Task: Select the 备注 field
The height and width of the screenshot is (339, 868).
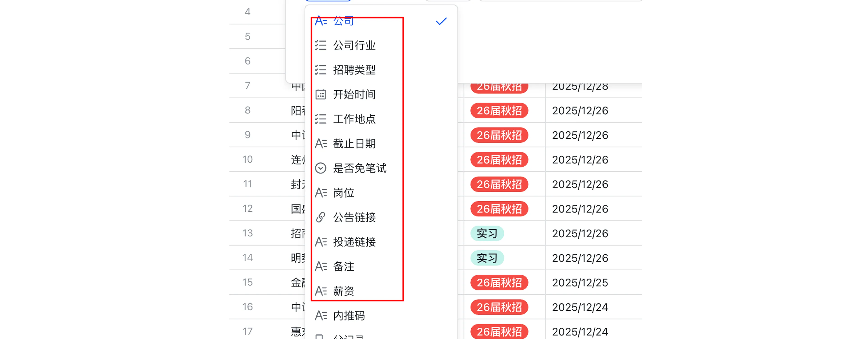Action: pyautogui.click(x=381, y=266)
